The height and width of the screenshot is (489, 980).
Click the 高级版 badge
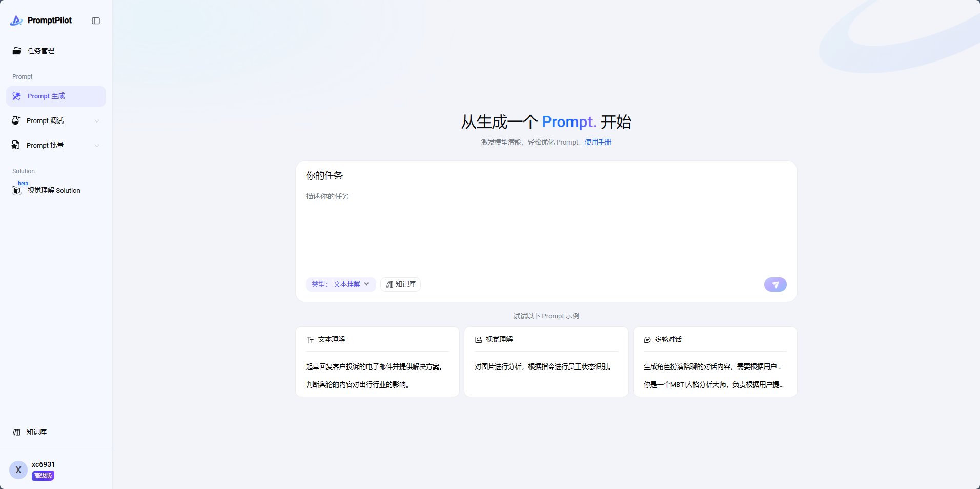coord(43,476)
